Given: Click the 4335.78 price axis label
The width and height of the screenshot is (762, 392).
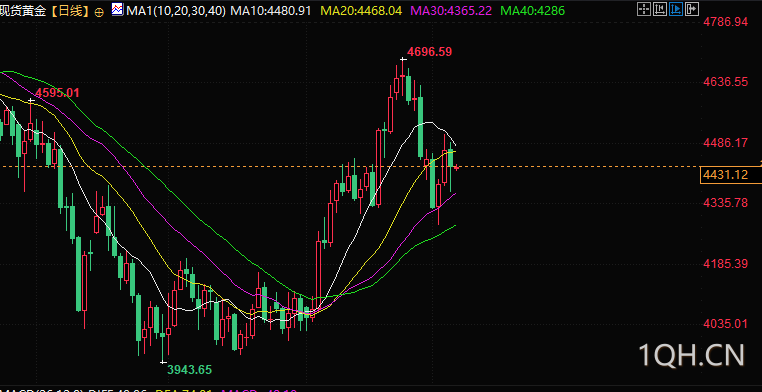Looking at the screenshot, I should click(x=726, y=203).
